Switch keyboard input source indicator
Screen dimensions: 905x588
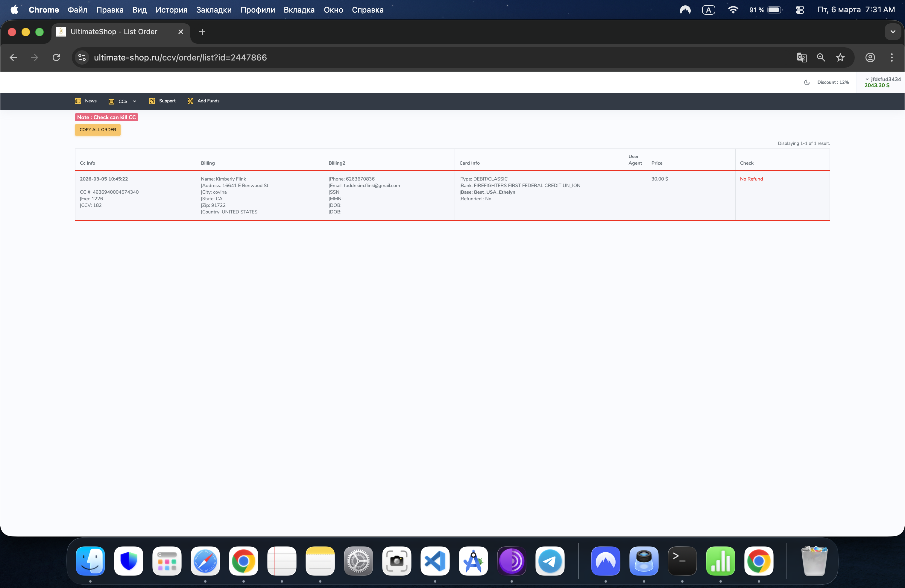point(708,10)
